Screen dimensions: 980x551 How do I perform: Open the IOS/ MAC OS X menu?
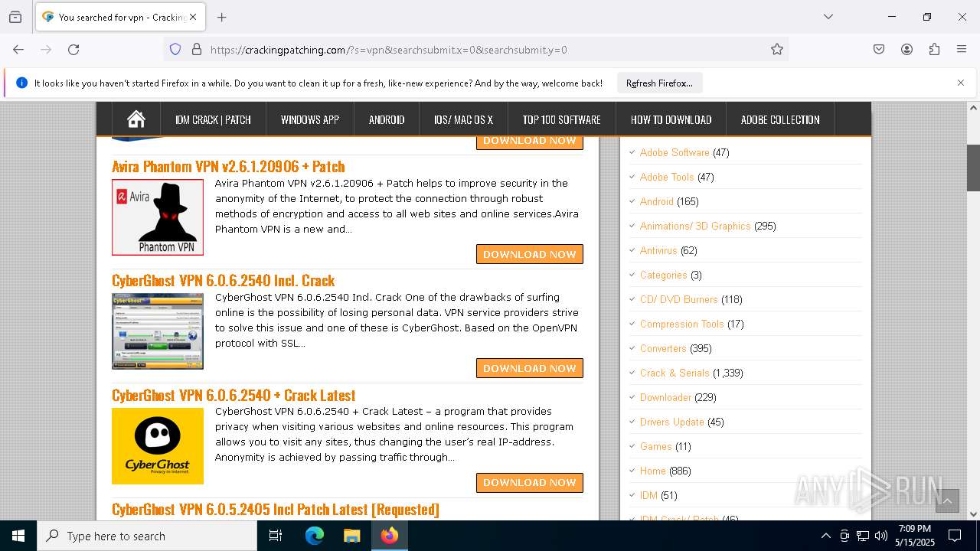pos(463,119)
